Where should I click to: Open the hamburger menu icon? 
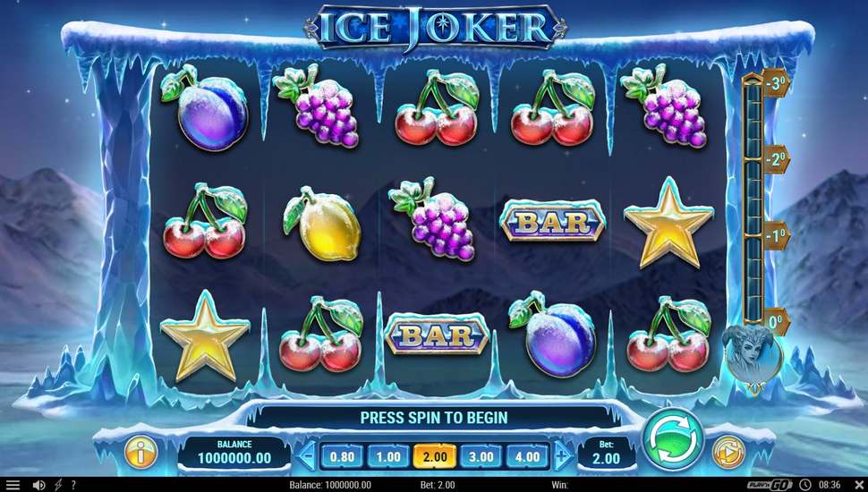point(13,486)
